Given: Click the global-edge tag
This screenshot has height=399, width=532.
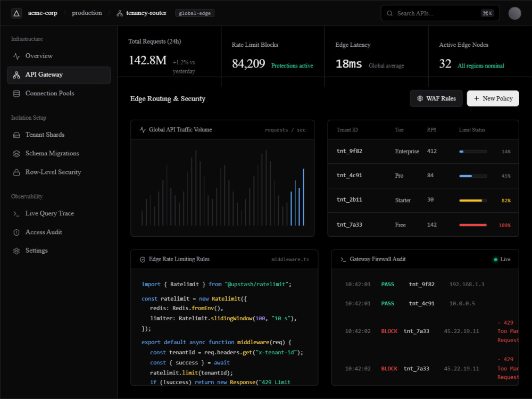Looking at the screenshot, I should [195, 13].
